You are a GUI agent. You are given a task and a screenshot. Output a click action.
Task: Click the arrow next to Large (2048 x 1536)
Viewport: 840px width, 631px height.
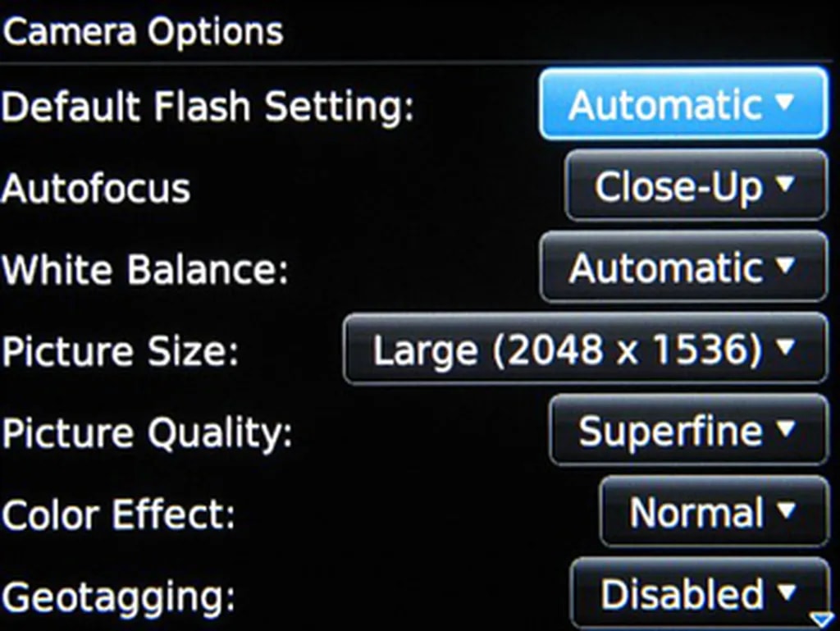pos(785,348)
